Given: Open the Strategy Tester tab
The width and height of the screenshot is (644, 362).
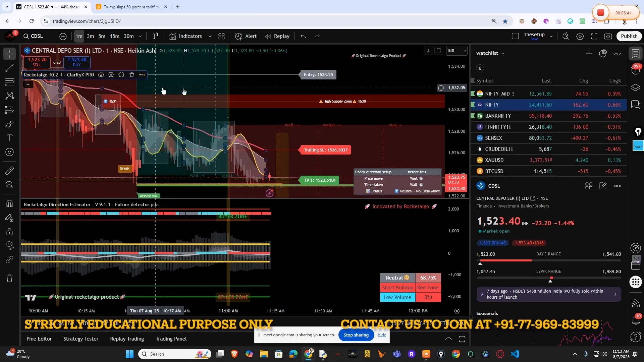Looking at the screenshot, I should pyautogui.click(x=81, y=339).
